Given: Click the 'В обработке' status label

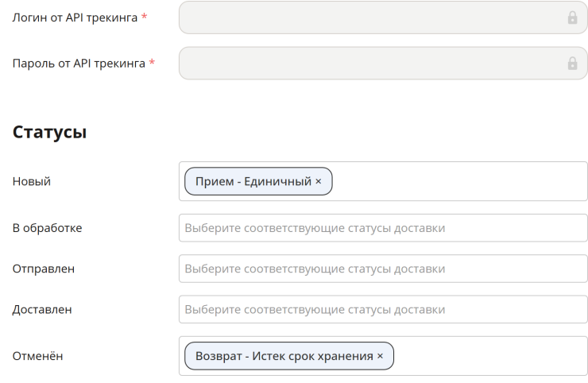Looking at the screenshot, I should tap(47, 228).
